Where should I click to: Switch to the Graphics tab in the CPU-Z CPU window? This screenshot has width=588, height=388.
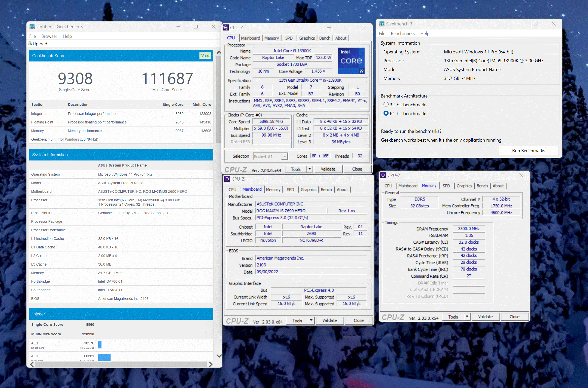coord(307,38)
